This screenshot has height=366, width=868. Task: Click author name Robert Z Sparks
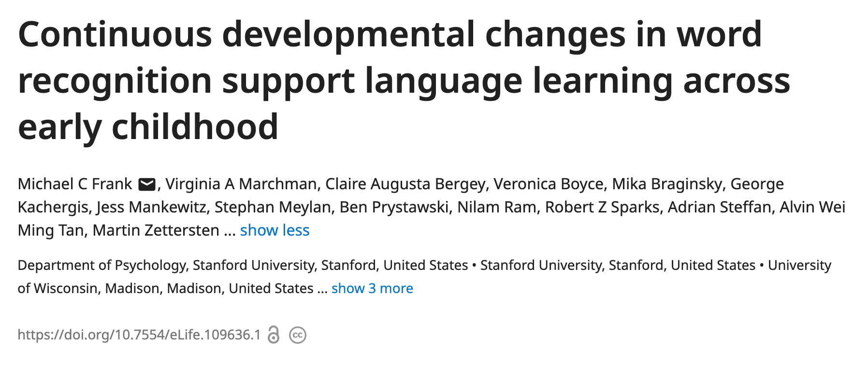tap(602, 207)
